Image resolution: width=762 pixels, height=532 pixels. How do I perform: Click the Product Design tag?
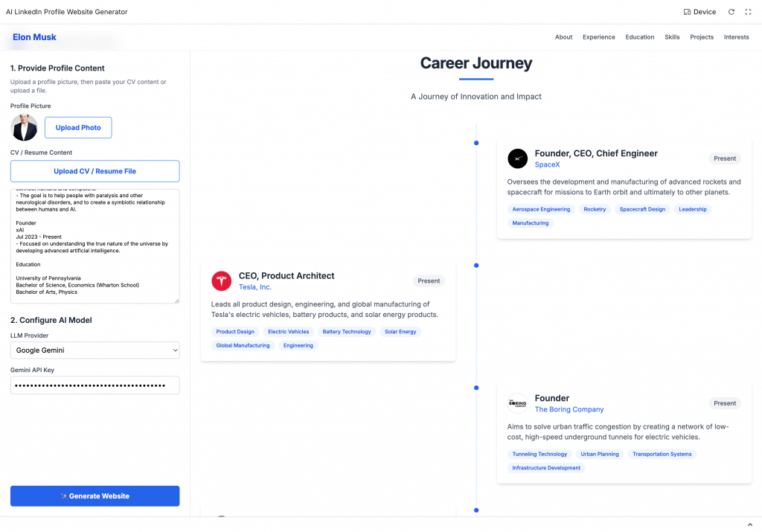point(235,332)
